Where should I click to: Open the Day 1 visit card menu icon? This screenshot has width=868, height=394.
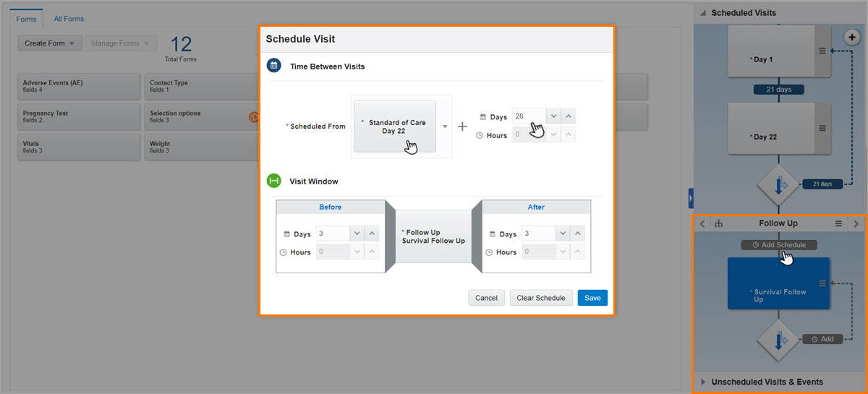point(822,51)
